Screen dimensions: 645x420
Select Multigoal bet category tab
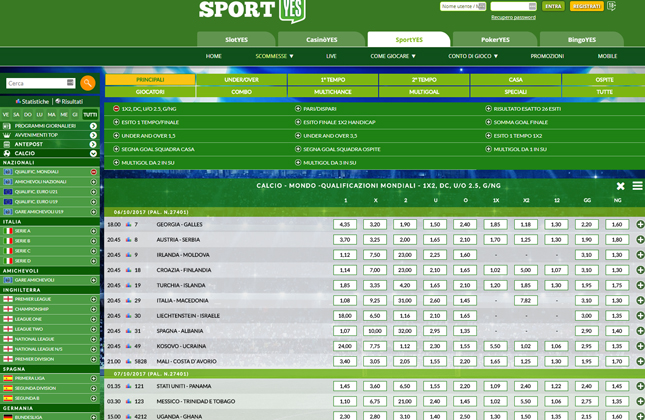tap(424, 92)
